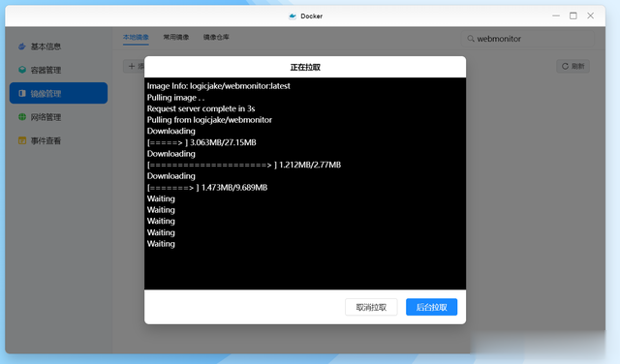The height and width of the screenshot is (364, 620).
Task: Go to the 事件查看 section
Action: click(x=58, y=140)
